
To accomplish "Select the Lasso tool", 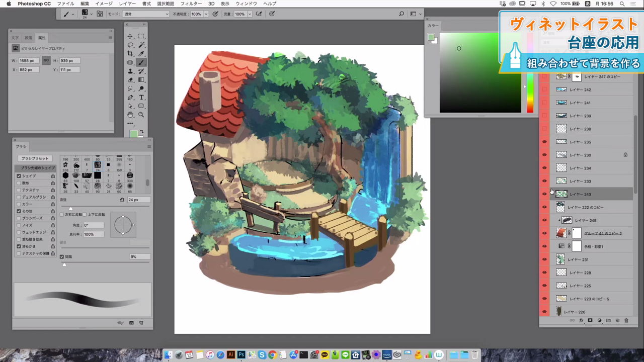I will [130, 45].
